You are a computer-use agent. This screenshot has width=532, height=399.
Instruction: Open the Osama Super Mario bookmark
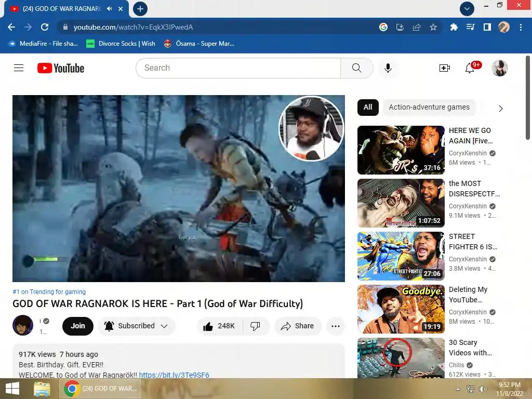click(199, 44)
